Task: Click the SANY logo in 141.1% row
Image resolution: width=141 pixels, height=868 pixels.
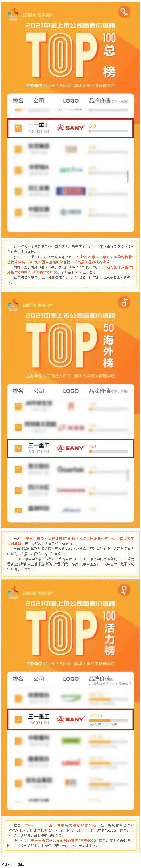Action: click(x=70, y=719)
